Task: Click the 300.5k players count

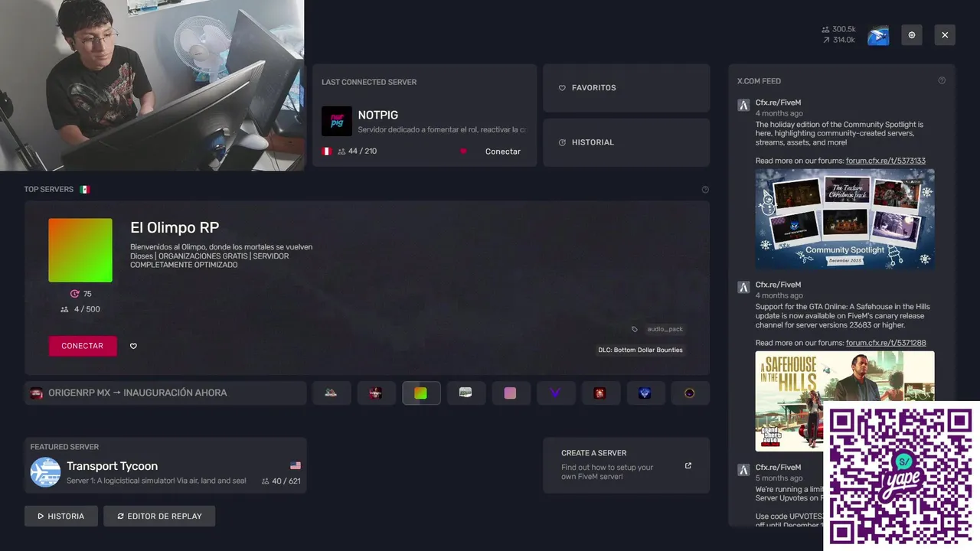Action: [839, 29]
